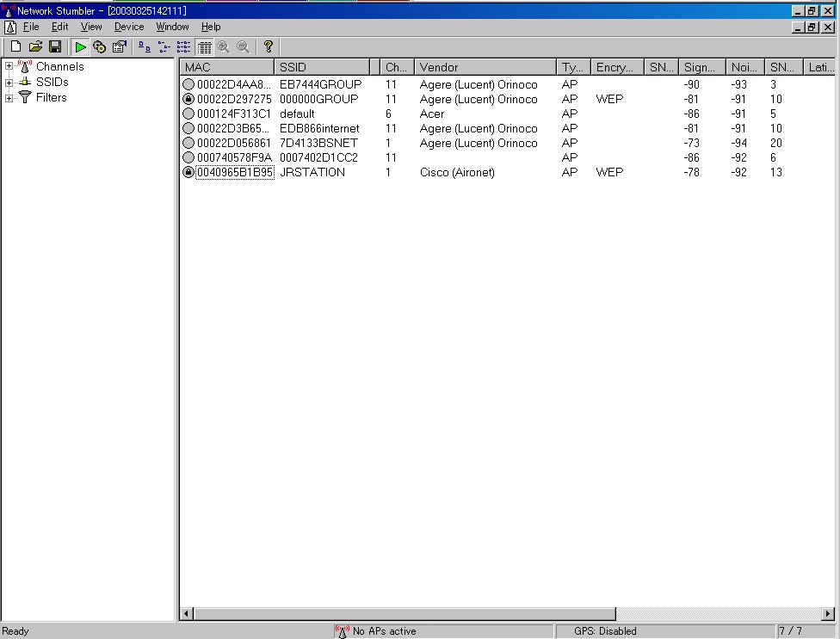Open the View menu
Viewport: 840px width, 639px height.
pyautogui.click(x=91, y=27)
